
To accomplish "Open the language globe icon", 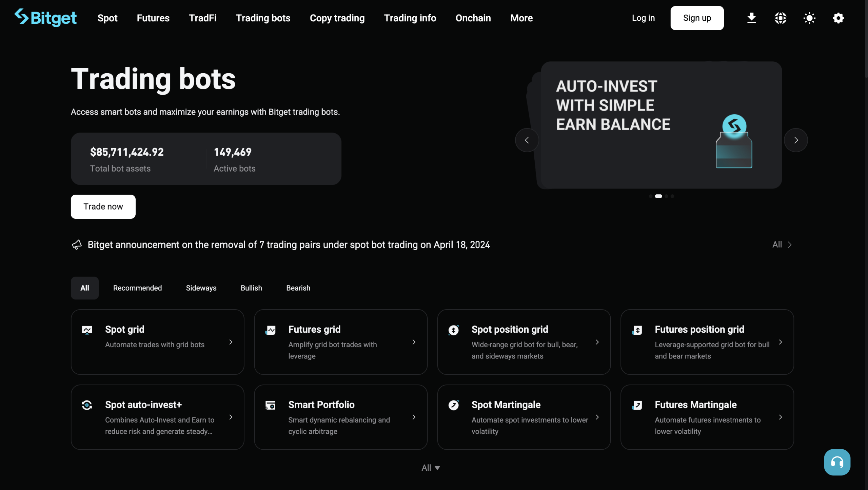I will (780, 18).
